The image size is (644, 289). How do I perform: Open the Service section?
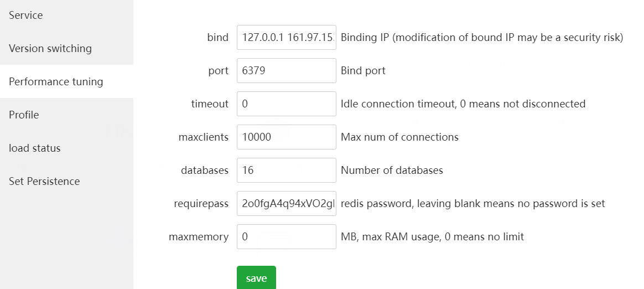[26, 16]
